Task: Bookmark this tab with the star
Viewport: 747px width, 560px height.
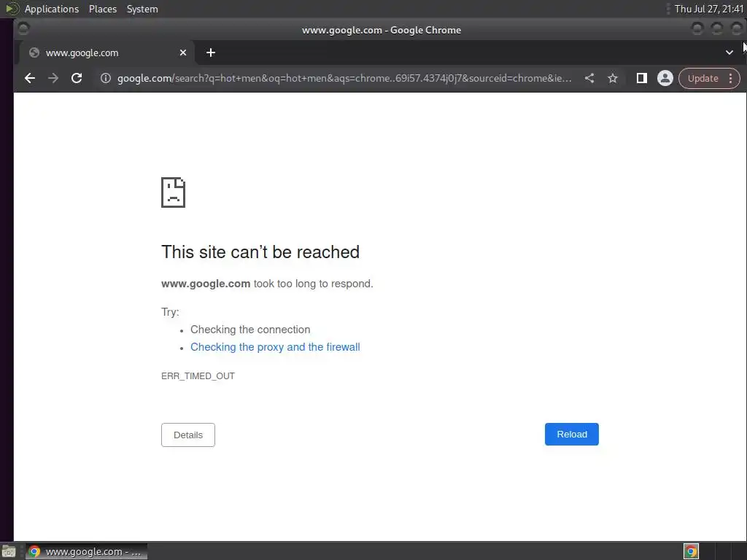Action: 613,78
